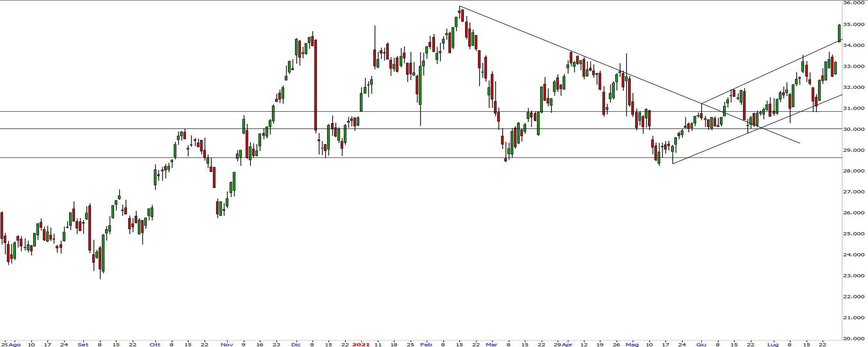Select the Mar month label
The width and height of the screenshot is (868, 347).
point(491,345)
